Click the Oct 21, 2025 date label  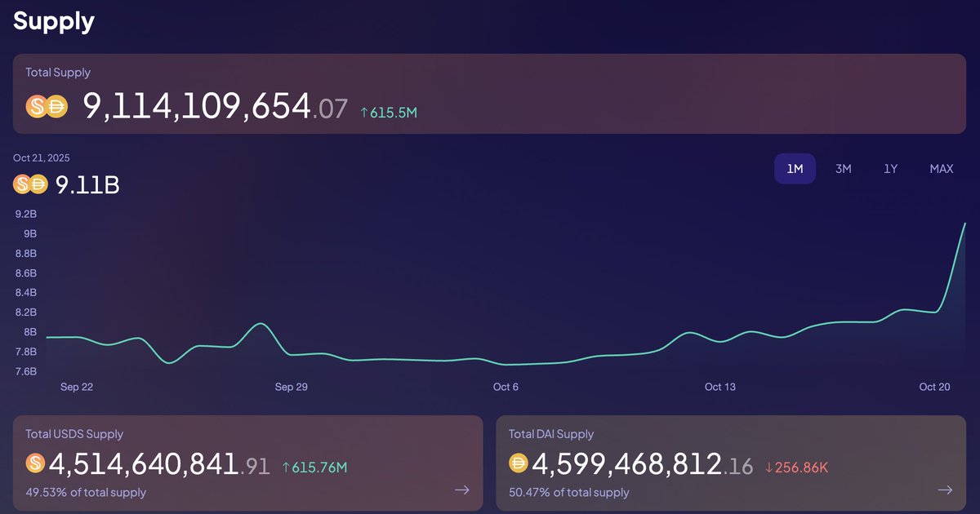pos(42,158)
